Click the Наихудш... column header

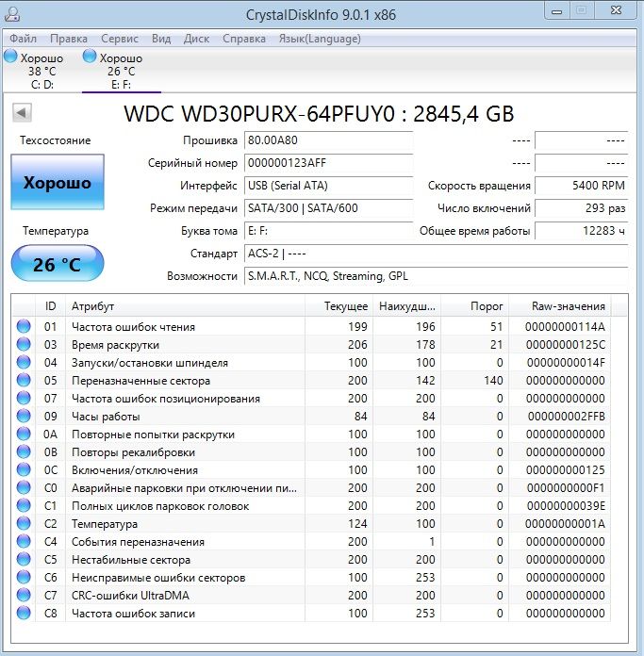pyautogui.click(x=406, y=305)
